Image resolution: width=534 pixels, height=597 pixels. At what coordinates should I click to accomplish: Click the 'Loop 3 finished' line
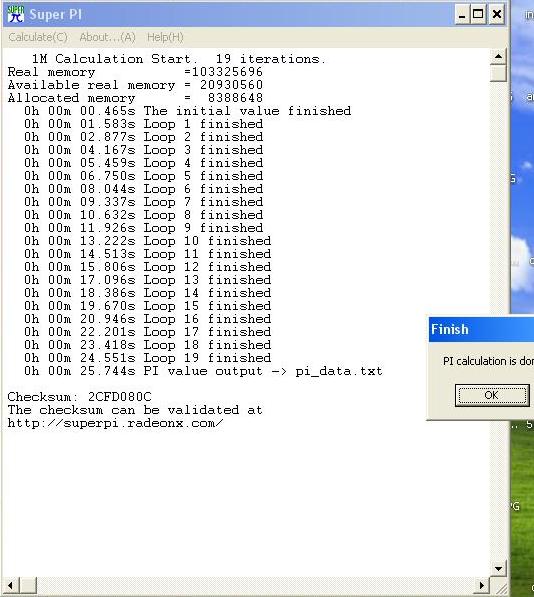(x=143, y=150)
